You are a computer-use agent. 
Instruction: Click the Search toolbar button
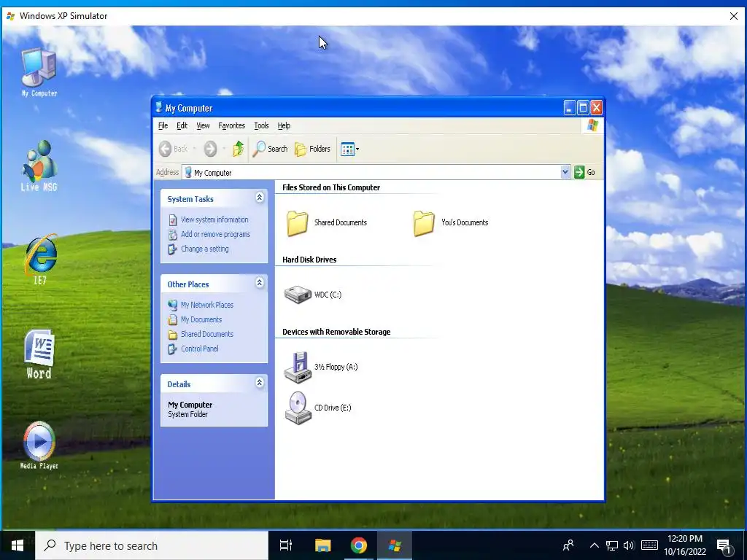pos(270,149)
